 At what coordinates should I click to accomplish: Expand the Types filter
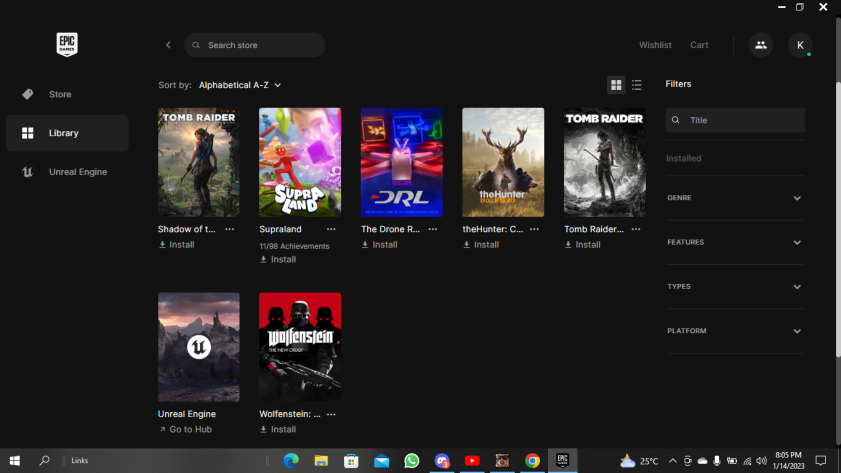(x=735, y=286)
